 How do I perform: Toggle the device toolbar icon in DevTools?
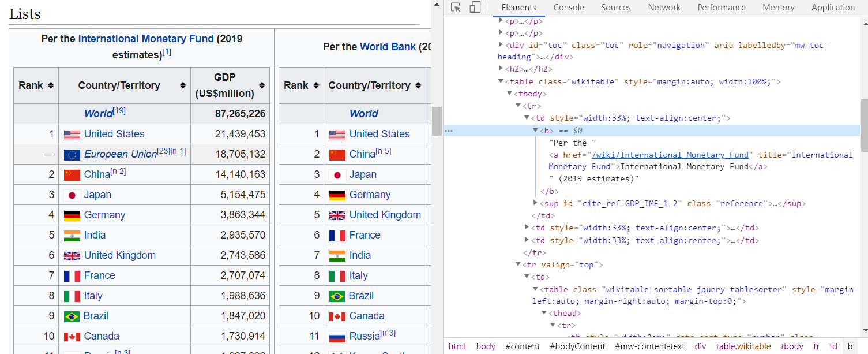[475, 8]
